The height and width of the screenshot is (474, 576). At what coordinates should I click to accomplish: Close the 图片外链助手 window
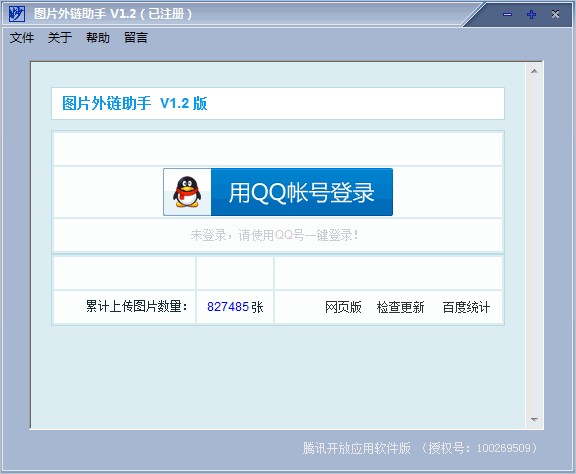(555, 14)
